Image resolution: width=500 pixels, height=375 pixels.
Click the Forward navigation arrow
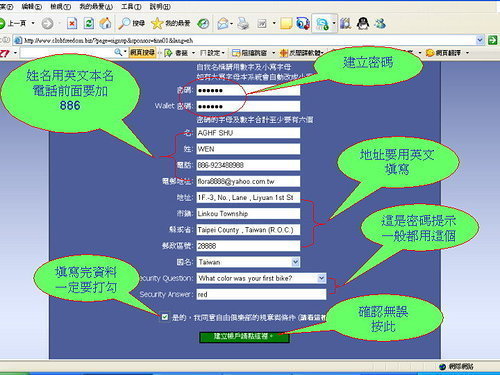tap(48, 23)
